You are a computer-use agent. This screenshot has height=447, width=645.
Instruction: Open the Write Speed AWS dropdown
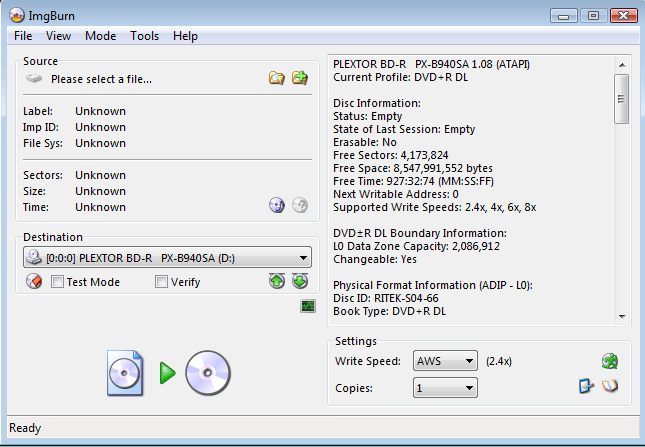[445, 361]
